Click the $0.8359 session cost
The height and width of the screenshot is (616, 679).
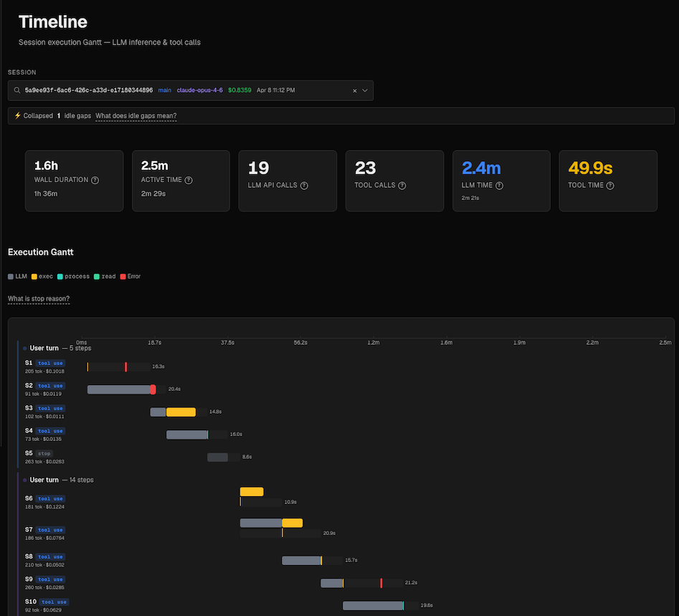tap(239, 90)
